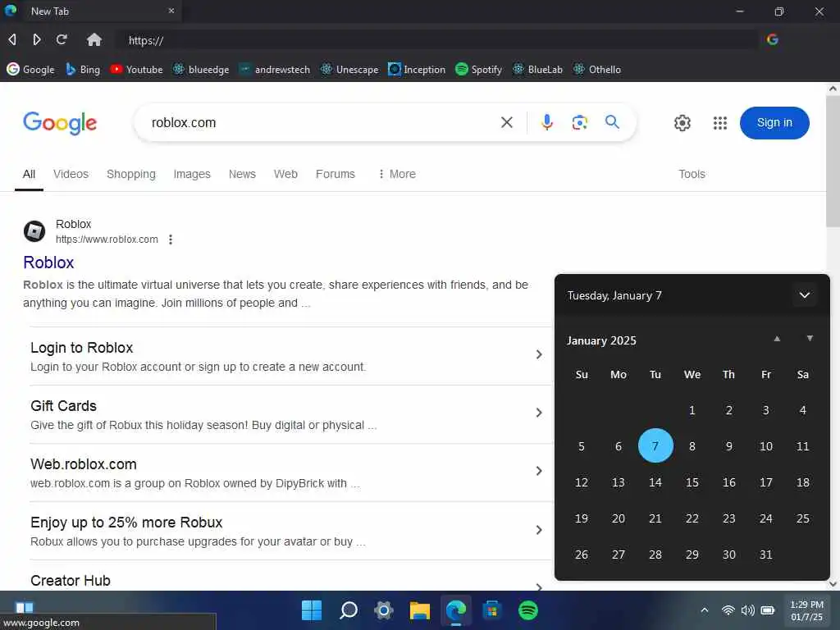This screenshot has height=630, width=840.
Task: Expand the Enjoy up to 25% more Robux arrow
Action: tap(539, 530)
